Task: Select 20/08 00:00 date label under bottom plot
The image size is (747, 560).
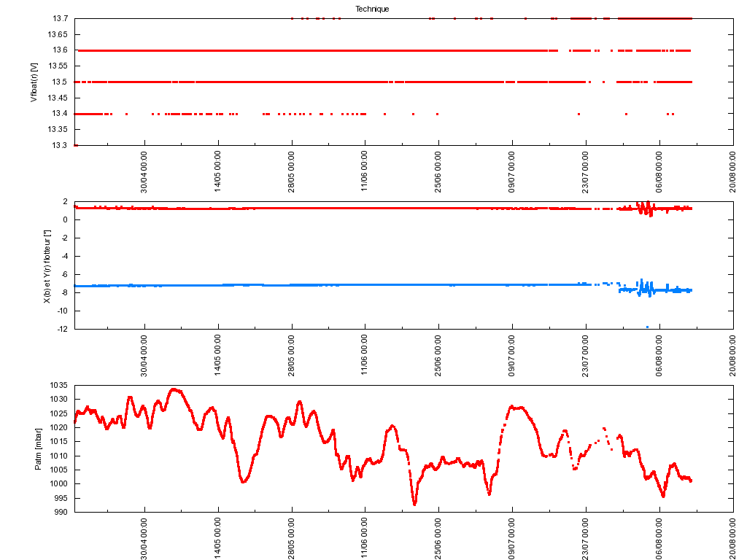Action: coord(732,538)
